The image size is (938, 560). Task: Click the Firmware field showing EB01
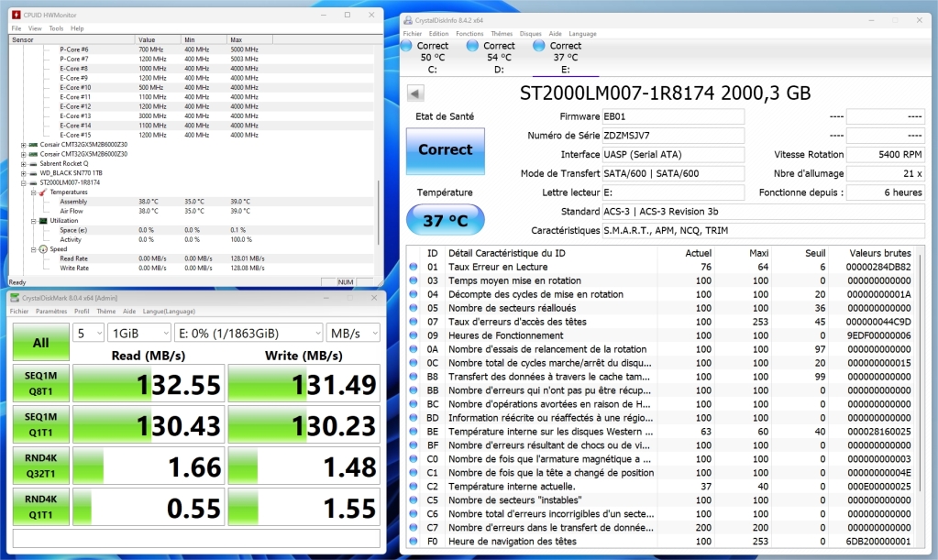click(x=673, y=116)
